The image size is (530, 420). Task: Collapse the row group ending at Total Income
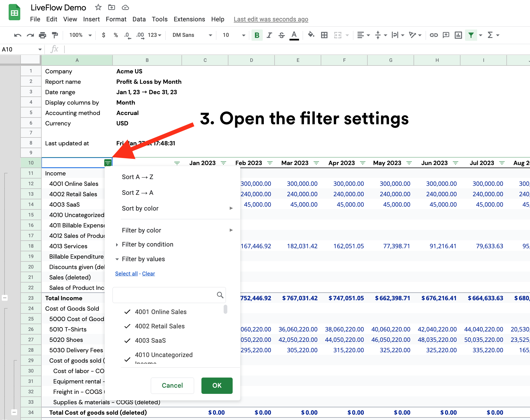[x=5, y=298]
